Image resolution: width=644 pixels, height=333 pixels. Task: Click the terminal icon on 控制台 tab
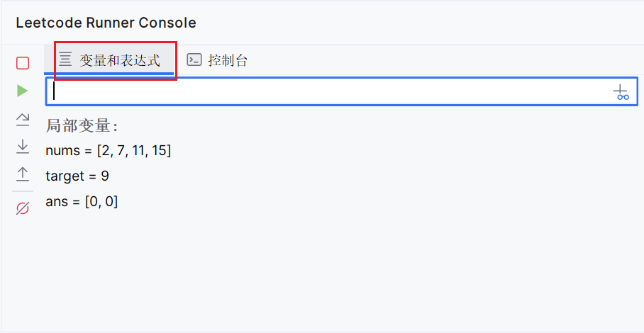[x=194, y=60]
